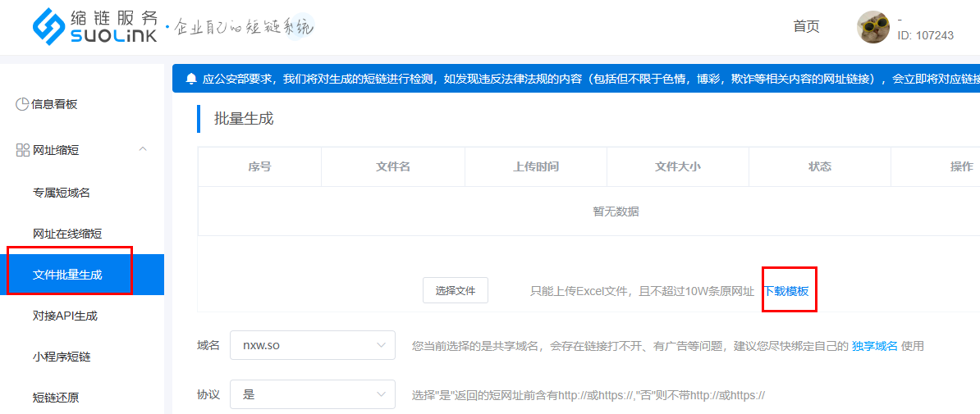
Task: Click the ID: 107243 account label
Action: [925, 35]
